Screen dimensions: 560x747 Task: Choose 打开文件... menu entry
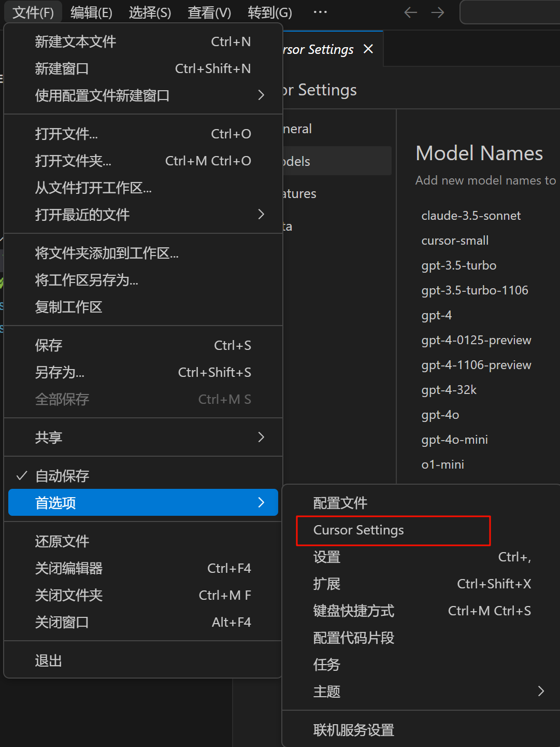[143, 134]
